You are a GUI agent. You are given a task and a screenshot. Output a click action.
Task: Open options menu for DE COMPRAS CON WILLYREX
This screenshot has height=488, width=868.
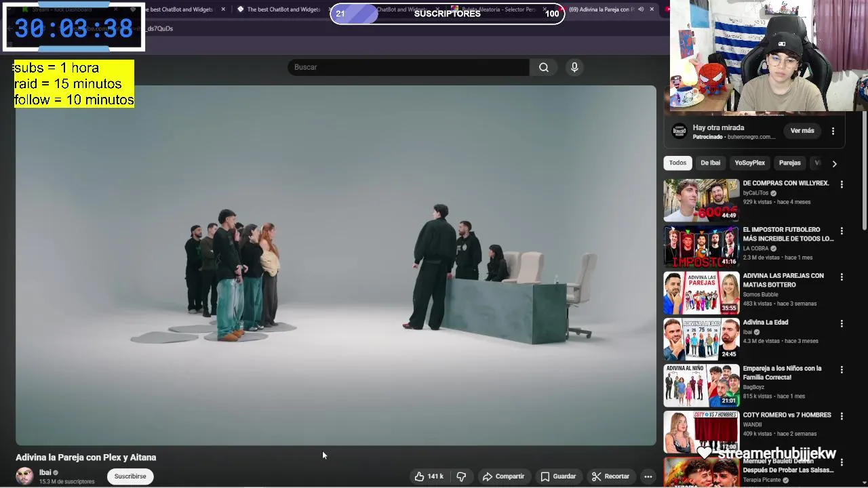842,184
